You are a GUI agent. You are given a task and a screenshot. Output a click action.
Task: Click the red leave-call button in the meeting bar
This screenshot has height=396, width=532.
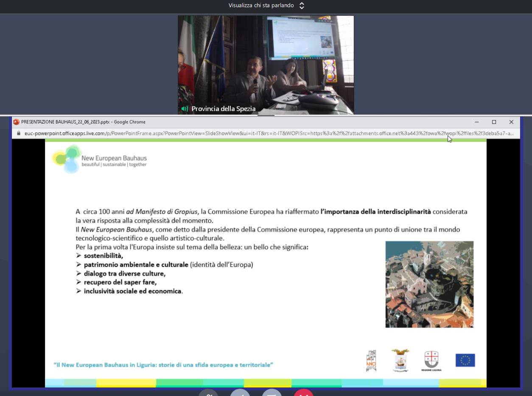click(x=304, y=393)
